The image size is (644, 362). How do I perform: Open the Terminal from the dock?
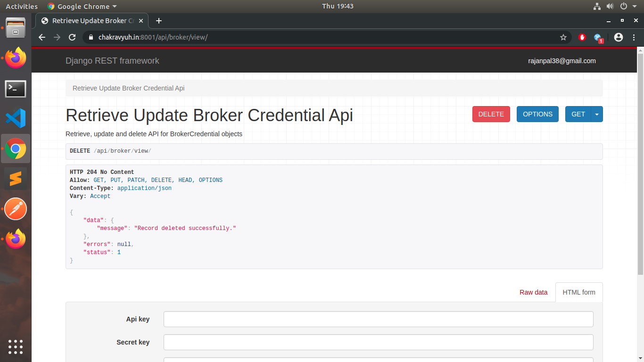pos(16,89)
